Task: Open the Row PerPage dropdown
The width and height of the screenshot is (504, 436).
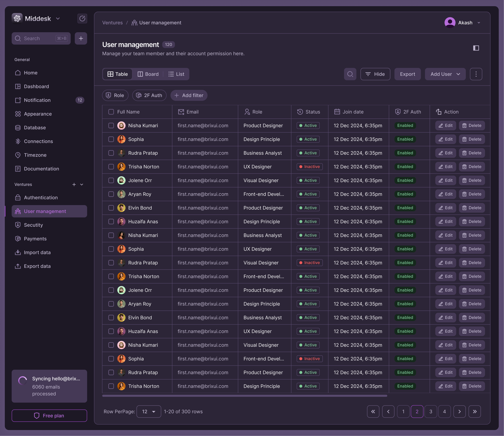Action: 148,412
